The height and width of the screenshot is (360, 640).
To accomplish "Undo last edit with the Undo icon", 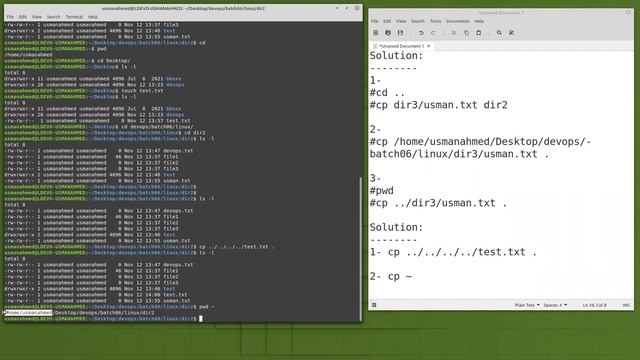I will click(421, 33).
